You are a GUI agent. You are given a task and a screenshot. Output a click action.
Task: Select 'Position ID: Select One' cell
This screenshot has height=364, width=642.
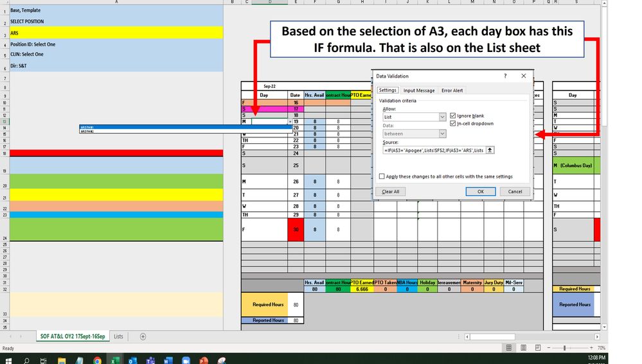point(116,44)
